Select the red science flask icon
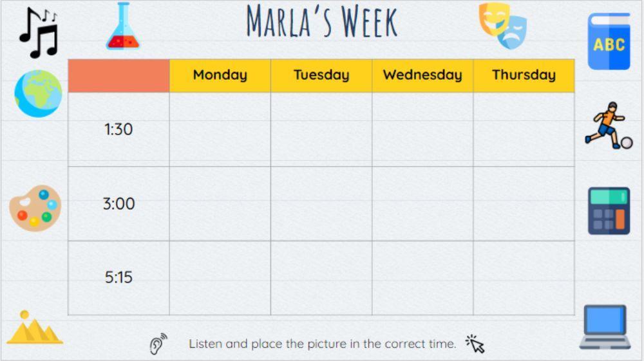This screenshot has width=644, height=361. 122,27
